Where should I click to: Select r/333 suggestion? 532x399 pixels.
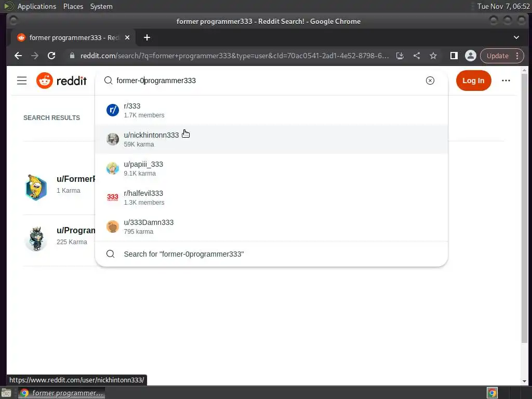click(271, 110)
